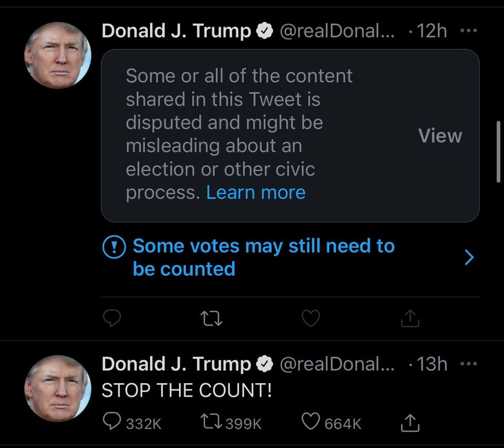Reply to the STOP THE COUNT! tweet
This screenshot has width=504, height=448.
pos(112,423)
